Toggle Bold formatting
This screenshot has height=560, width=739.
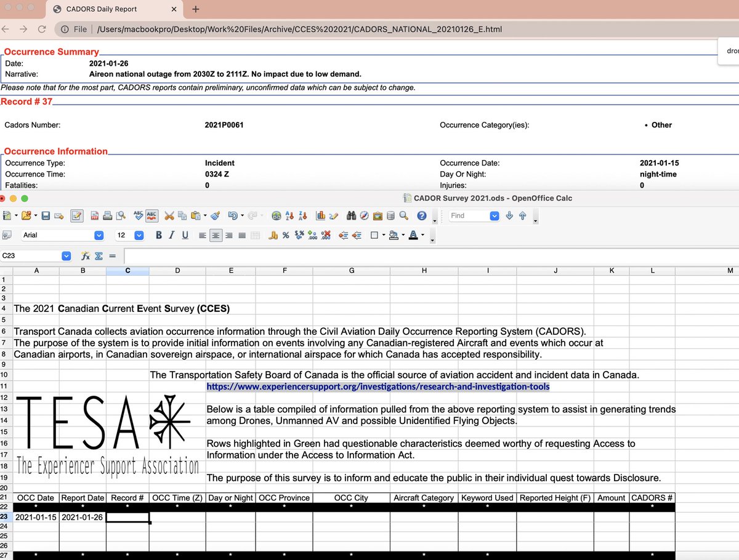tap(159, 235)
